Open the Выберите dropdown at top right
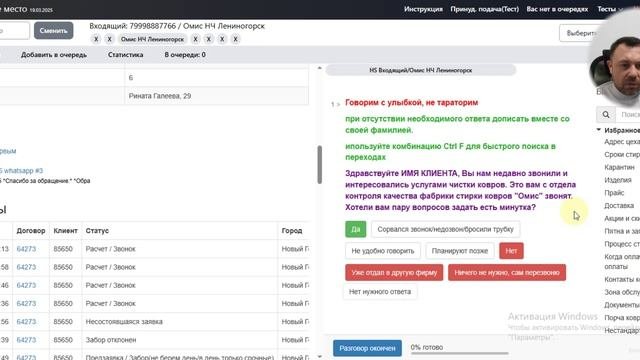 coord(581,33)
